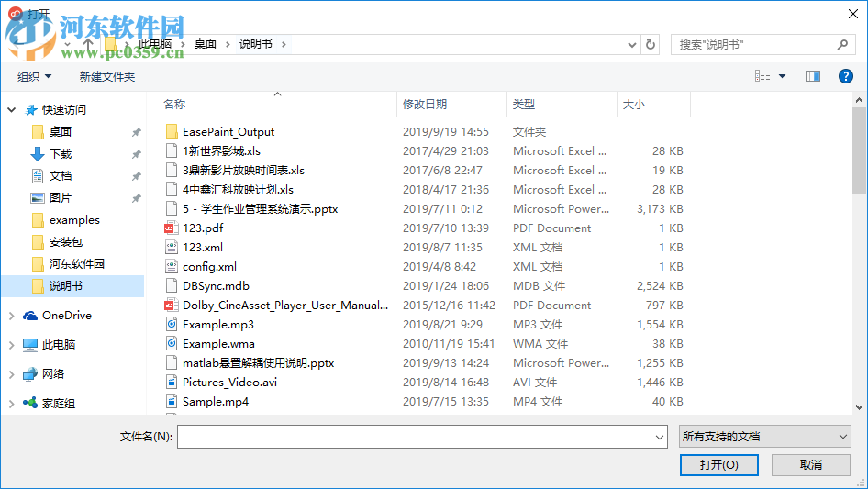The height and width of the screenshot is (489, 868).
Task: Click 桌面 breadcrumb in address bar
Action: pos(206,44)
